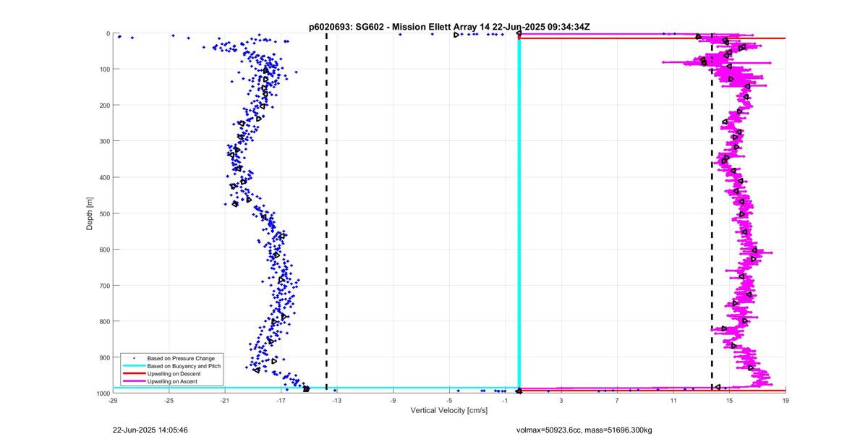Pick the blue dot sample in the legend
The width and height of the screenshot is (868, 442).
(x=134, y=358)
